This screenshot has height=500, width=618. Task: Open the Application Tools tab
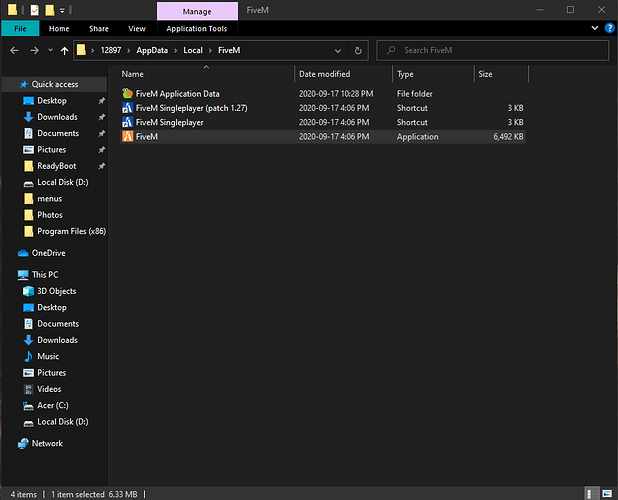point(197,29)
